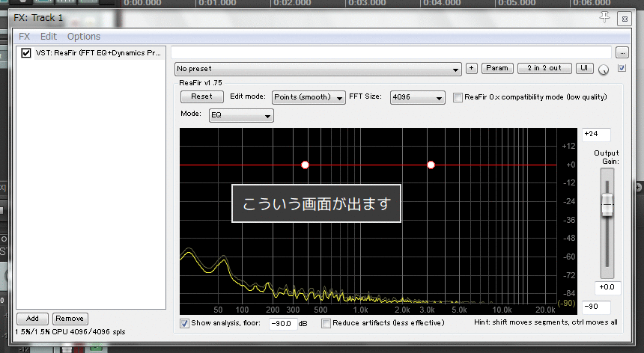Screen dimensions: 644x353
Task: Click the wet/dry mix knob
Action: click(x=604, y=70)
